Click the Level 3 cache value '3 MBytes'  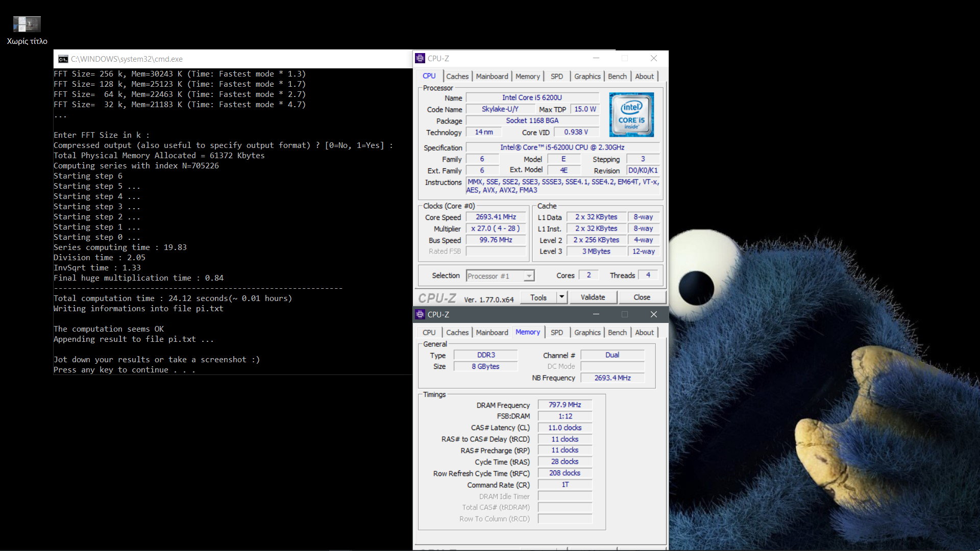click(596, 252)
